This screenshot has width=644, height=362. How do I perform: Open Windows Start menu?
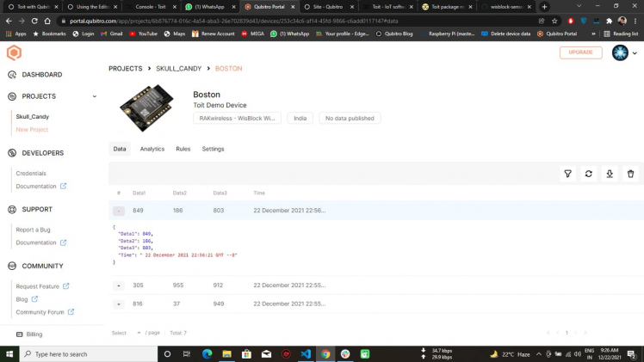tap(9, 353)
